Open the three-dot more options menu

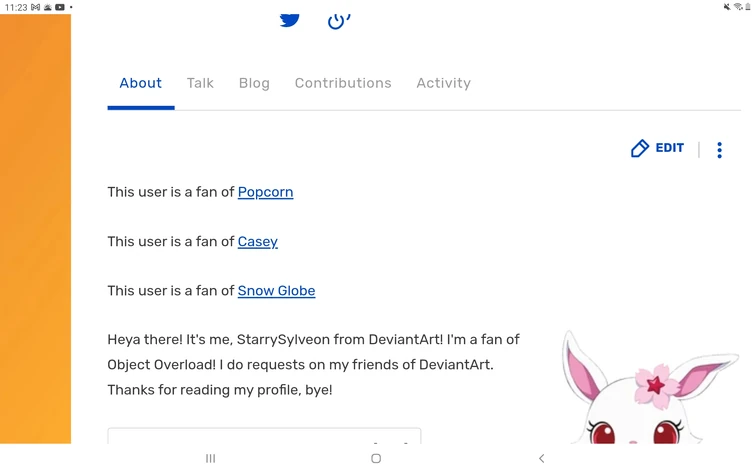(719, 150)
